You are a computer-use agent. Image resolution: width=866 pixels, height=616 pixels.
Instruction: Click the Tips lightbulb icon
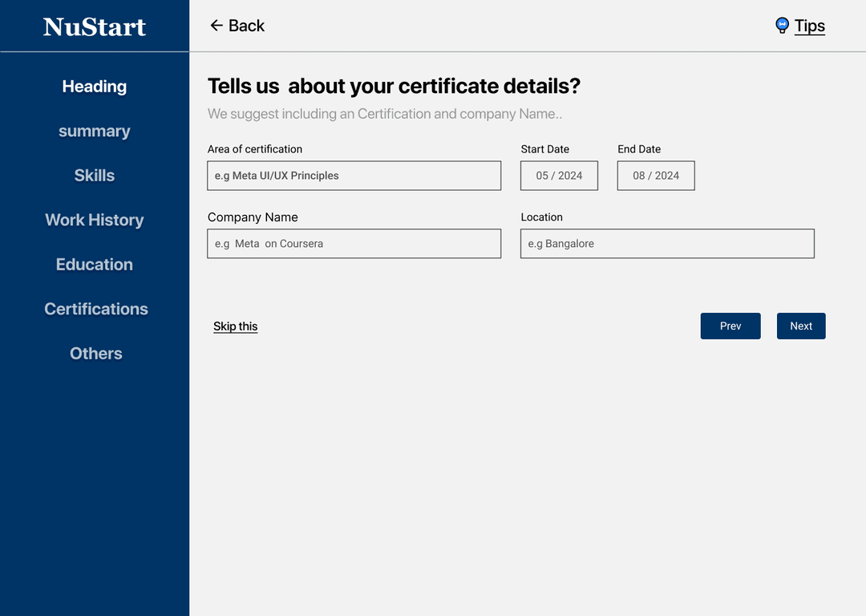coord(782,26)
